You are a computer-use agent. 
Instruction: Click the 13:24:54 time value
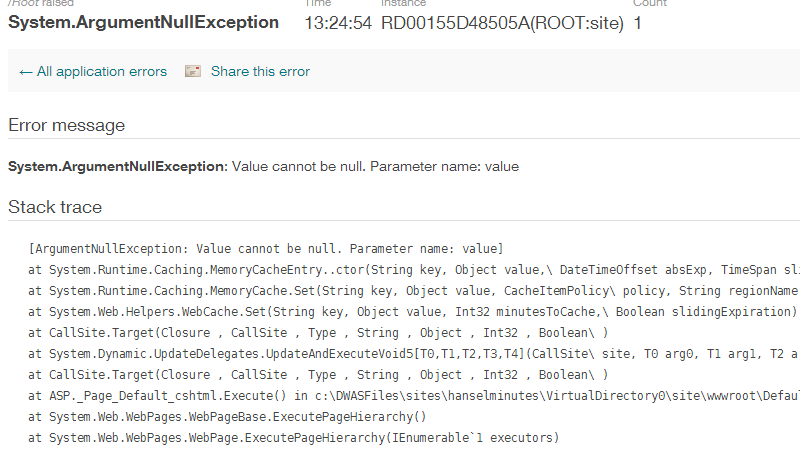pyautogui.click(x=338, y=23)
